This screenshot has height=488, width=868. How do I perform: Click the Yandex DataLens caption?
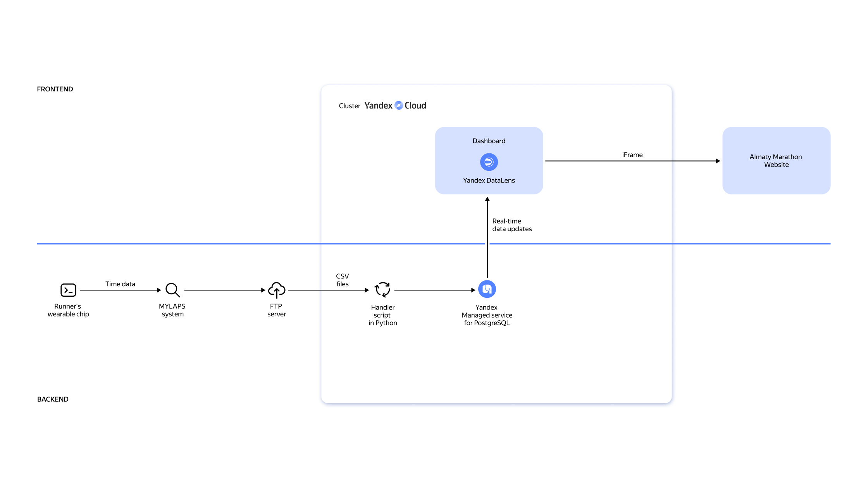click(x=489, y=180)
